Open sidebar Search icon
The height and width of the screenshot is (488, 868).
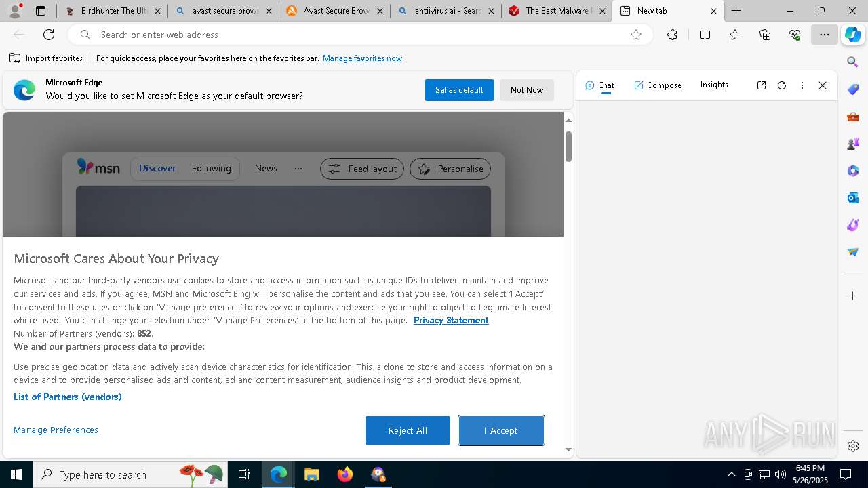coord(853,62)
